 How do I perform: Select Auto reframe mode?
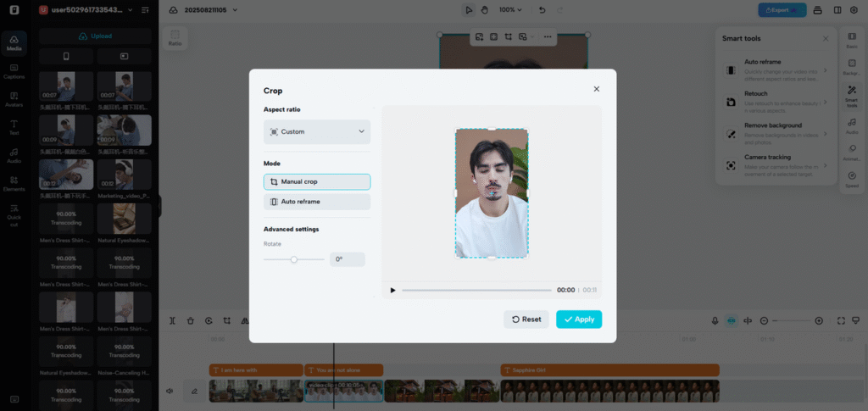pos(317,202)
